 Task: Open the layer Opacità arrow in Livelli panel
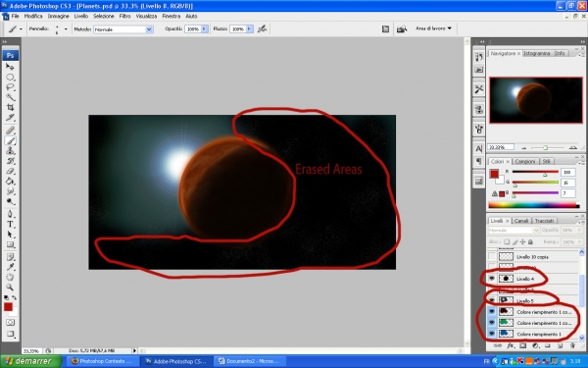tap(580, 230)
